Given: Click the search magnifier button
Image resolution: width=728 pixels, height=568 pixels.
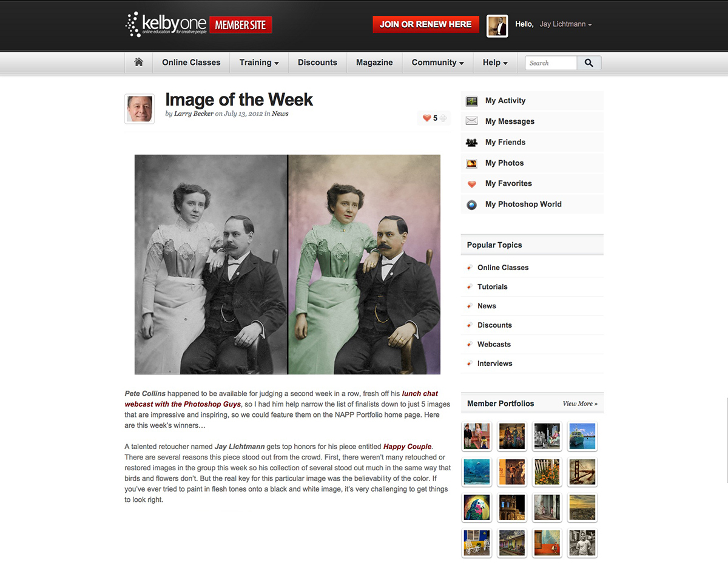Looking at the screenshot, I should click(x=588, y=63).
